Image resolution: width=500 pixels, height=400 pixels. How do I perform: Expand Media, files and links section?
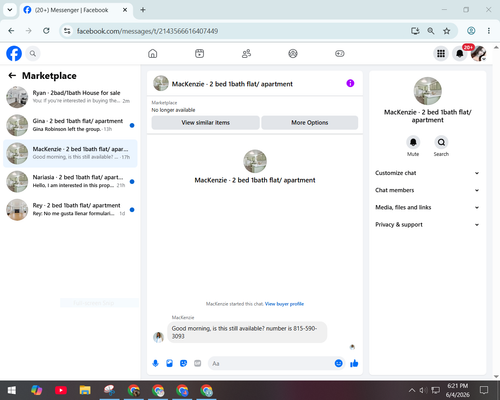[427, 207]
